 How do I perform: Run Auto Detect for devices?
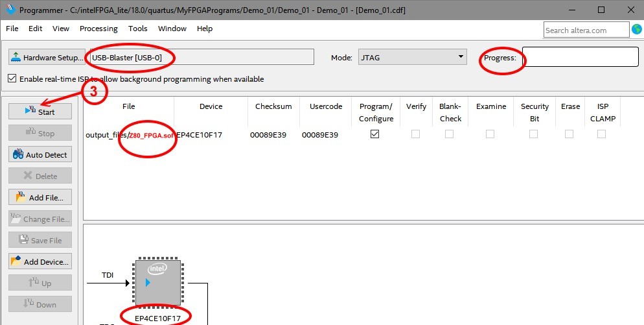pos(40,154)
